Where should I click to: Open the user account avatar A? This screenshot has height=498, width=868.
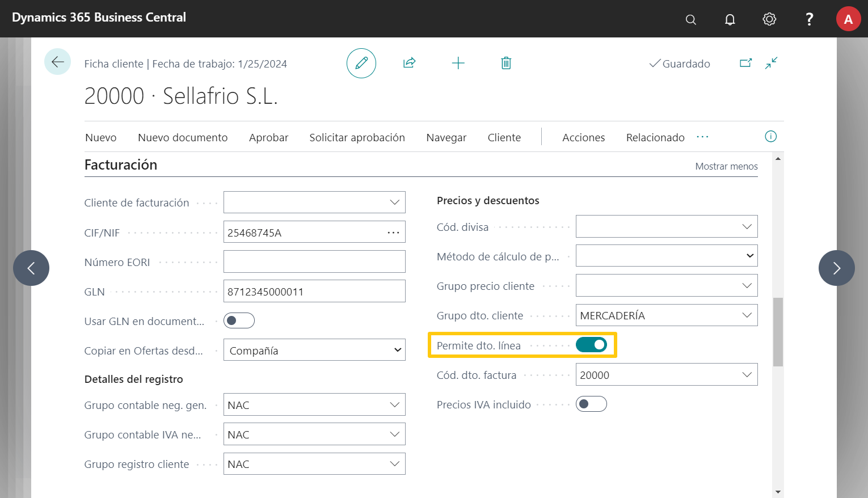[848, 19]
